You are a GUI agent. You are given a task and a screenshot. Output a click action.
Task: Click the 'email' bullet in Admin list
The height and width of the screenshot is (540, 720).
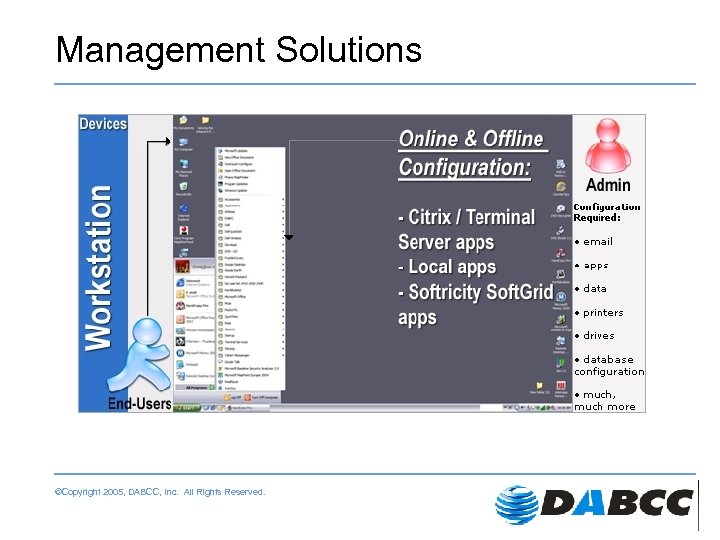(x=594, y=242)
